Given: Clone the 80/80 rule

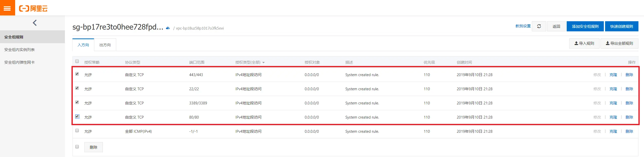Looking at the screenshot, I should point(613,117).
